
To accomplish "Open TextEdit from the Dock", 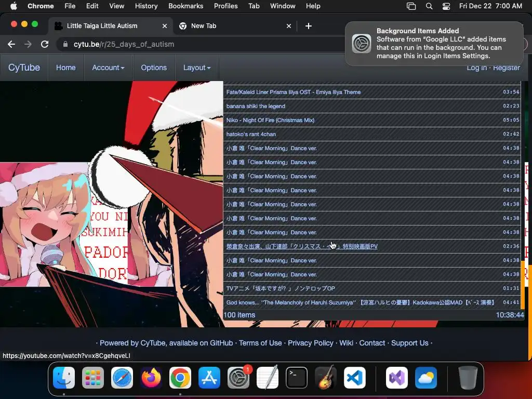I will click(268, 378).
